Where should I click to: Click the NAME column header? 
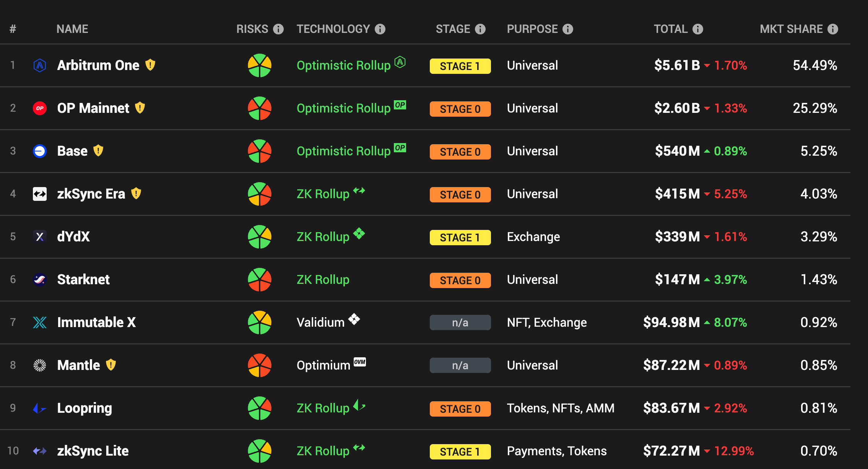(x=72, y=29)
